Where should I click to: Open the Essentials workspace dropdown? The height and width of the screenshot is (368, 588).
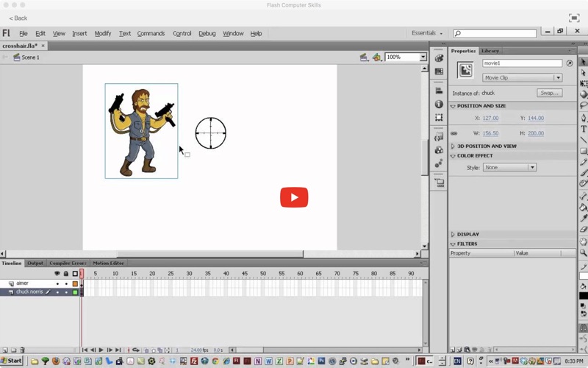tap(427, 33)
